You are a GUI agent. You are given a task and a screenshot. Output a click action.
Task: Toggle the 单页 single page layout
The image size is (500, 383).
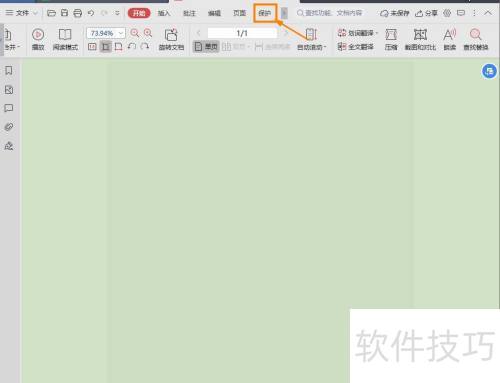click(x=206, y=47)
